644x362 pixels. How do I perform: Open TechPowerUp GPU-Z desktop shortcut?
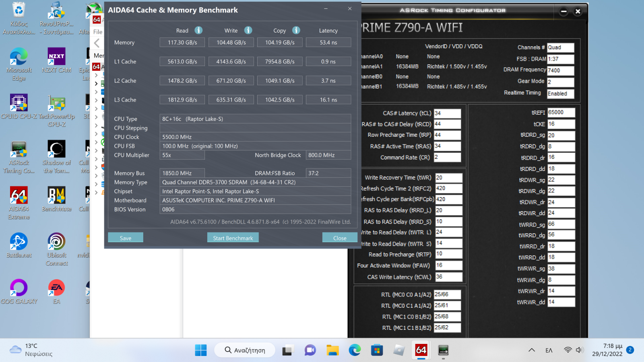(x=56, y=111)
